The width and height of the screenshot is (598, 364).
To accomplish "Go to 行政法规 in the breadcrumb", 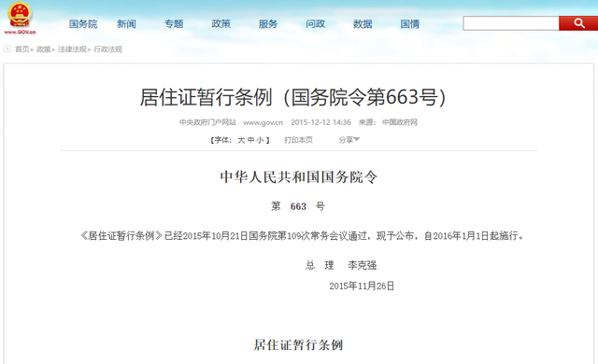I will coord(108,49).
